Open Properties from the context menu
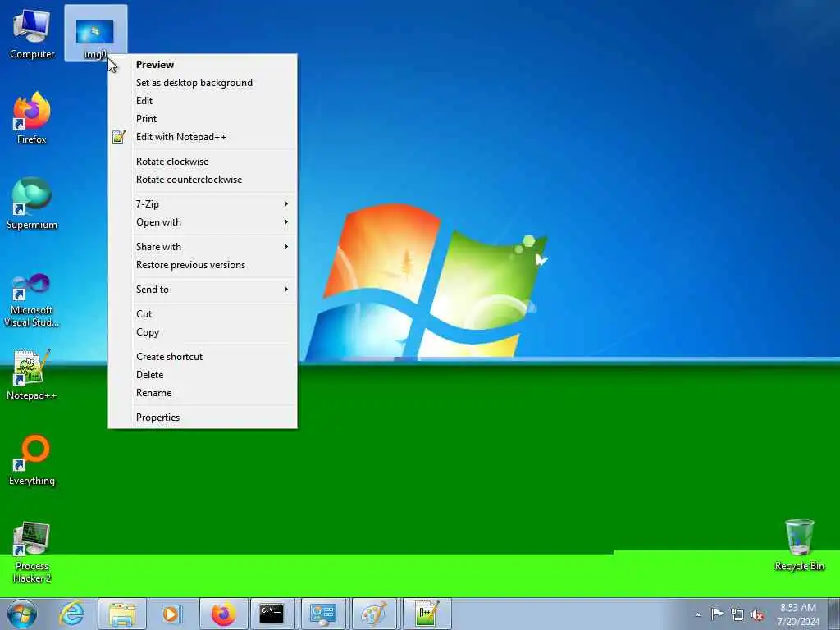 (x=203, y=418)
